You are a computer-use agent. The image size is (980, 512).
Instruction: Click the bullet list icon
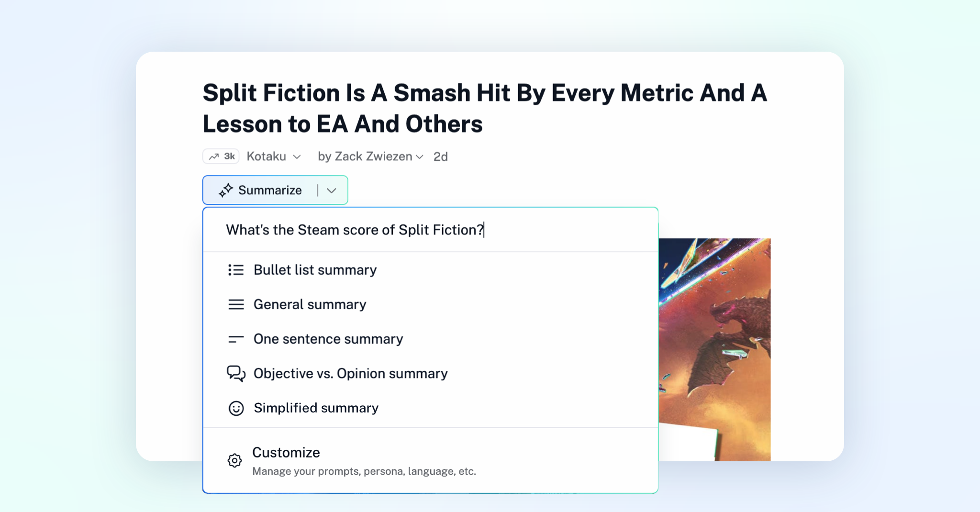(236, 270)
